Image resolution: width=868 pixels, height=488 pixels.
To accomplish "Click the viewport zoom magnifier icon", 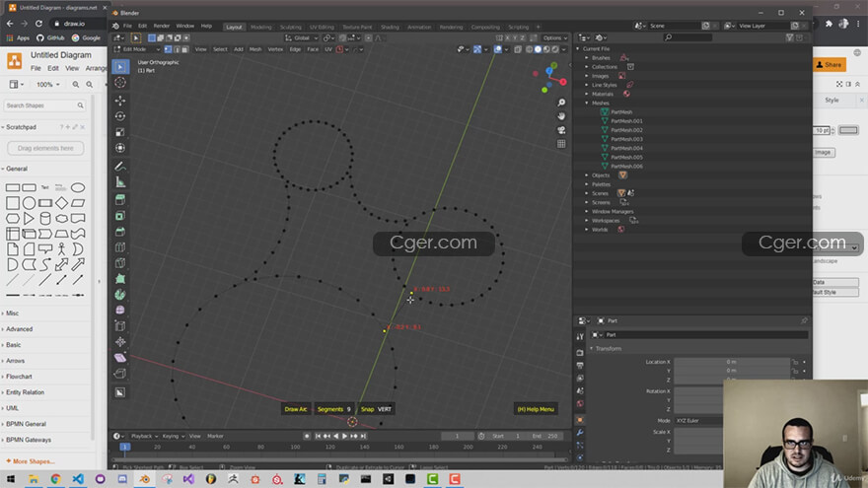I will pos(561,103).
